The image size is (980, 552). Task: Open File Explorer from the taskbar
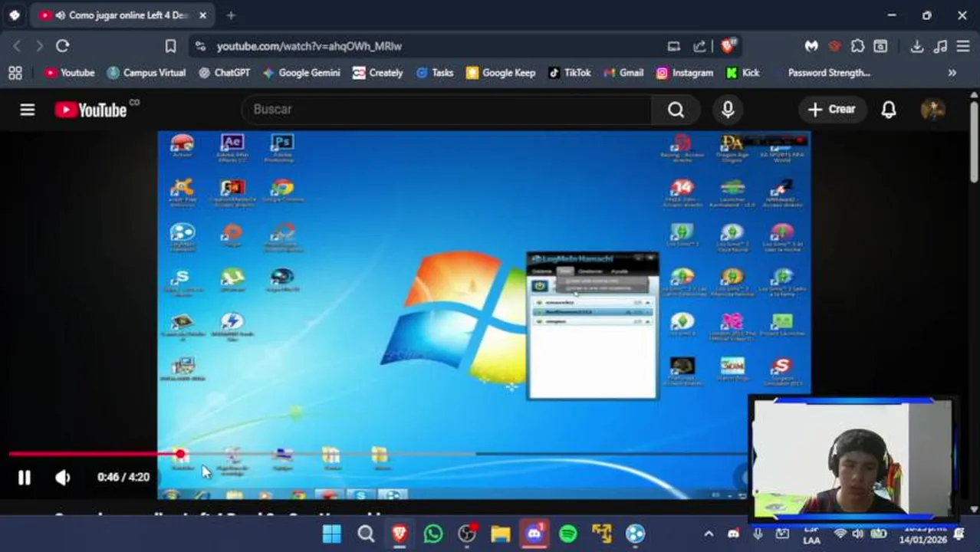501,534
